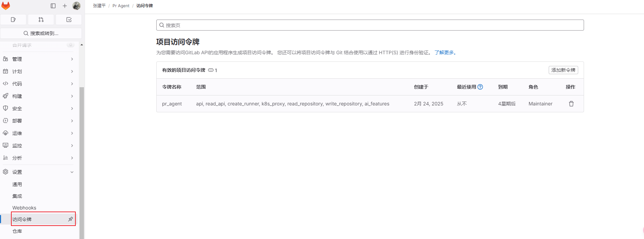This screenshot has width=644, height=239.
Task: Toggle the sidebar collapse icon
Action: click(53, 6)
